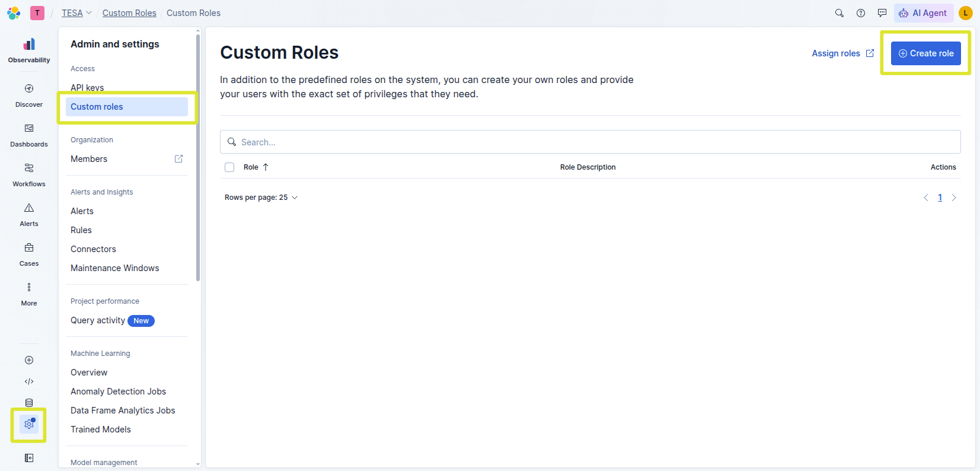Click the Elastic logo icon
The image size is (980, 471).
14,13
